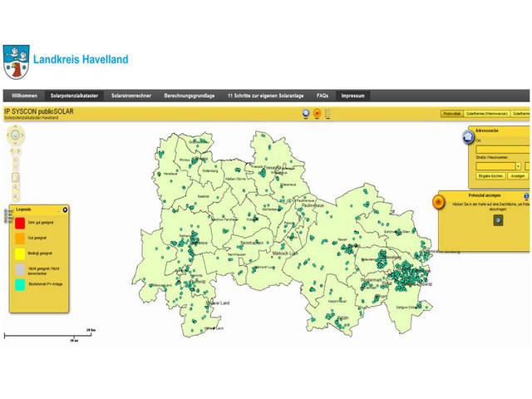Close the Legende panel

click(x=66, y=209)
